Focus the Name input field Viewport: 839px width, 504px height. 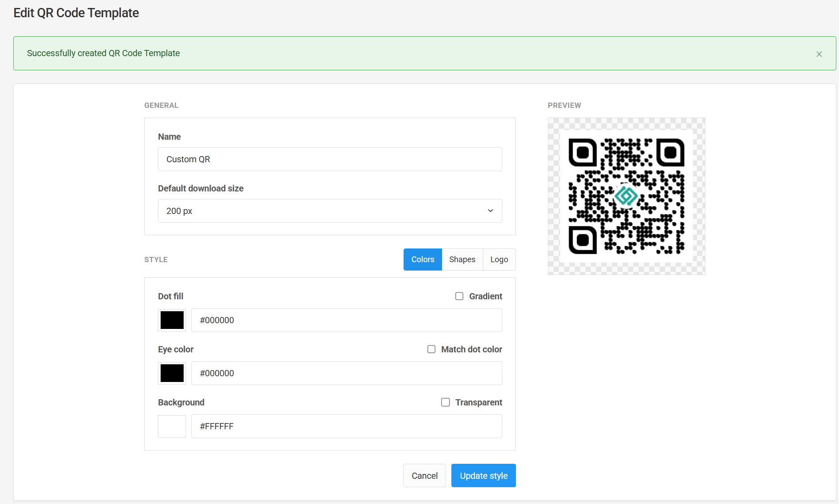(330, 159)
